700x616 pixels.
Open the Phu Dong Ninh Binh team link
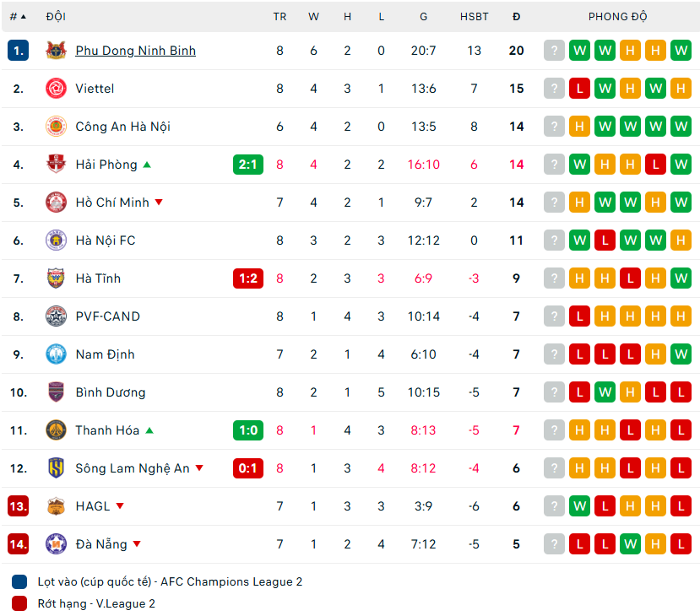[x=135, y=51]
